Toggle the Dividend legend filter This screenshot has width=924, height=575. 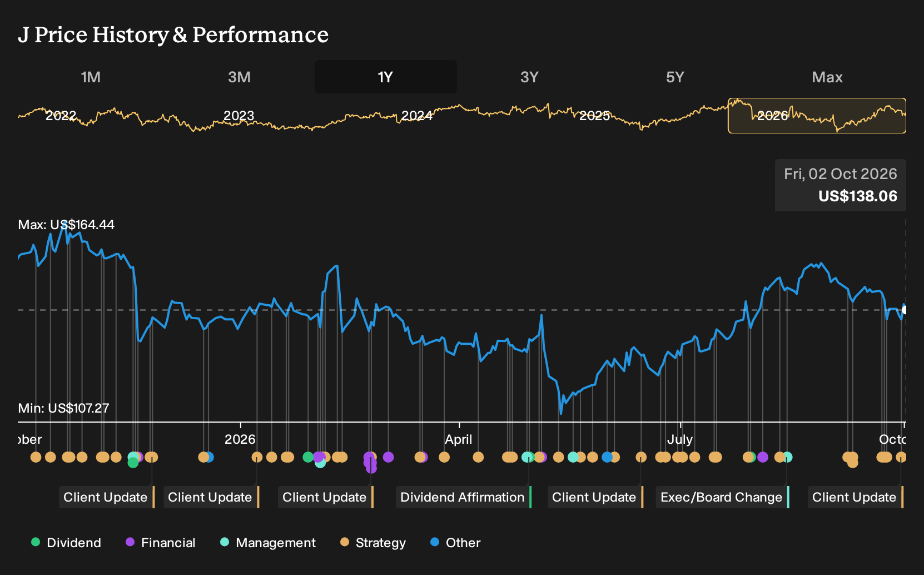pos(66,543)
